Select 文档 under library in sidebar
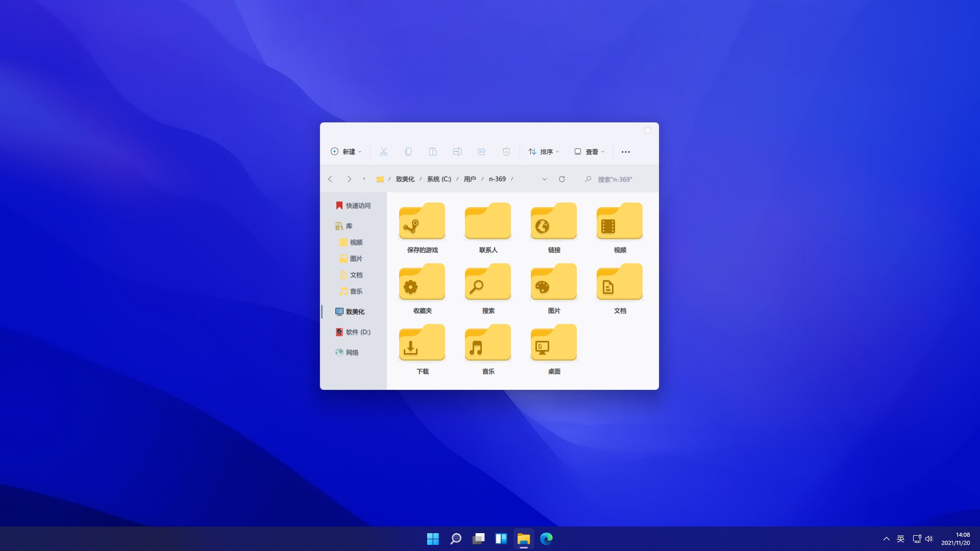Screen dimensions: 980x551 click(351, 275)
